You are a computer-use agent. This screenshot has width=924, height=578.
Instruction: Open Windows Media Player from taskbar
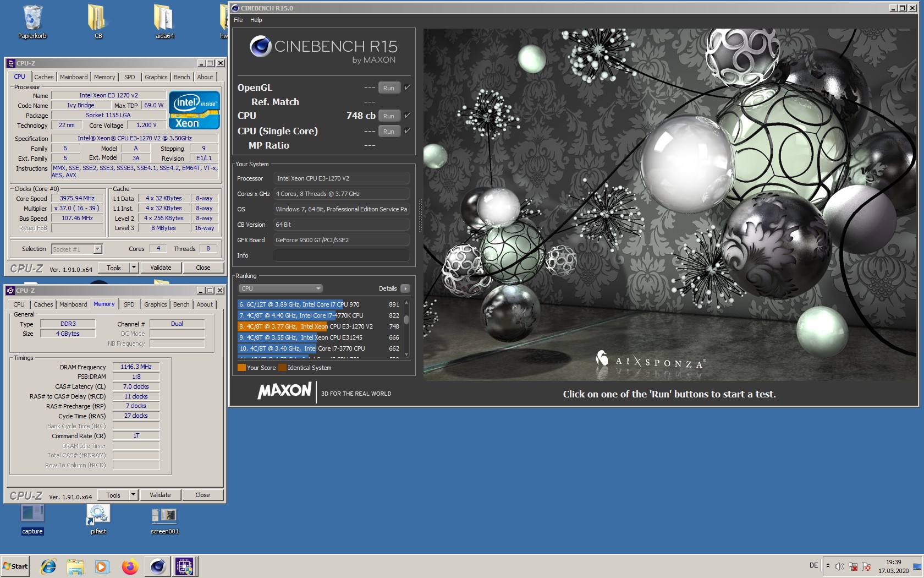pos(102,566)
